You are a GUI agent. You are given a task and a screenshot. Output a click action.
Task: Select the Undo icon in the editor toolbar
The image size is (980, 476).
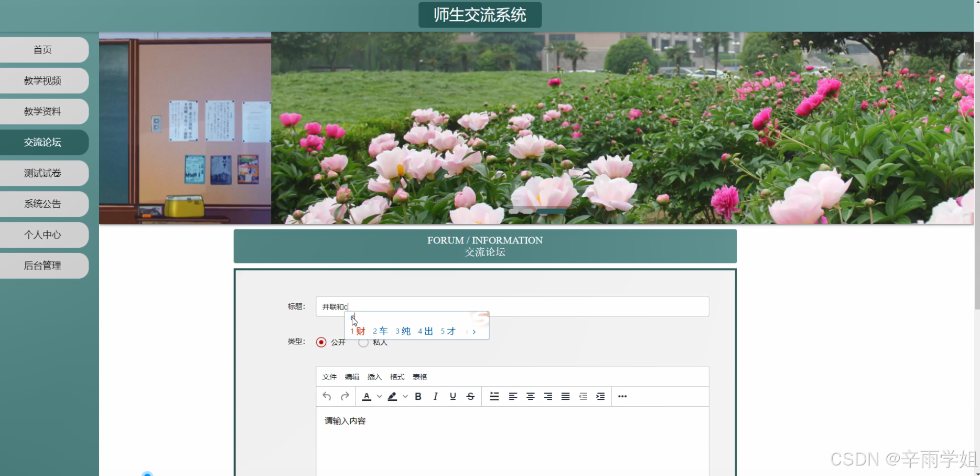pyautogui.click(x=327, y=396)
